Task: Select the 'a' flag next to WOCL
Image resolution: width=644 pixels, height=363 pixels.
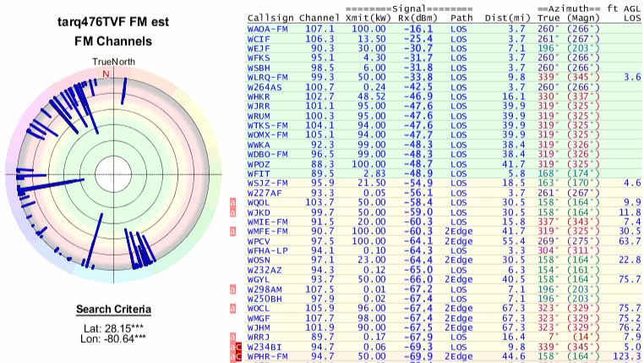Action: pos(233,309)
